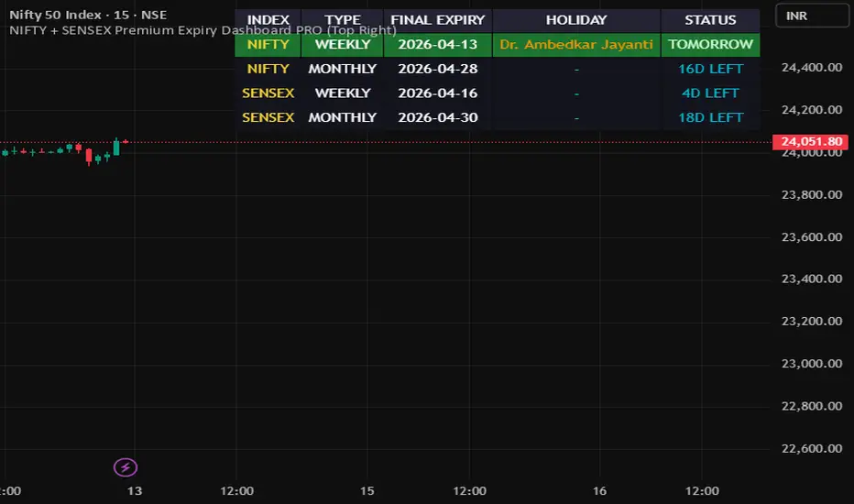The image size is (854, 504).
Task: Click the expiry date 2026-04-13
Action: click(x=438, y=45)
